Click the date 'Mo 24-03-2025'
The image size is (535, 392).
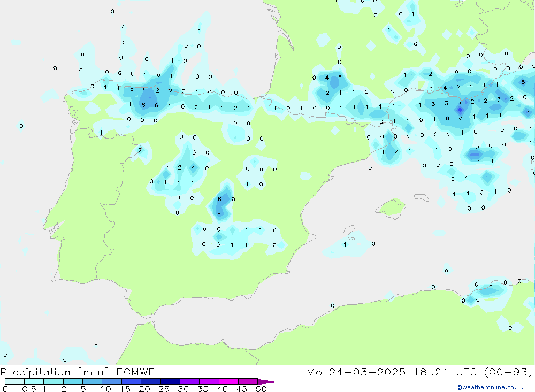pyautogui.click(x=356, y=372)
